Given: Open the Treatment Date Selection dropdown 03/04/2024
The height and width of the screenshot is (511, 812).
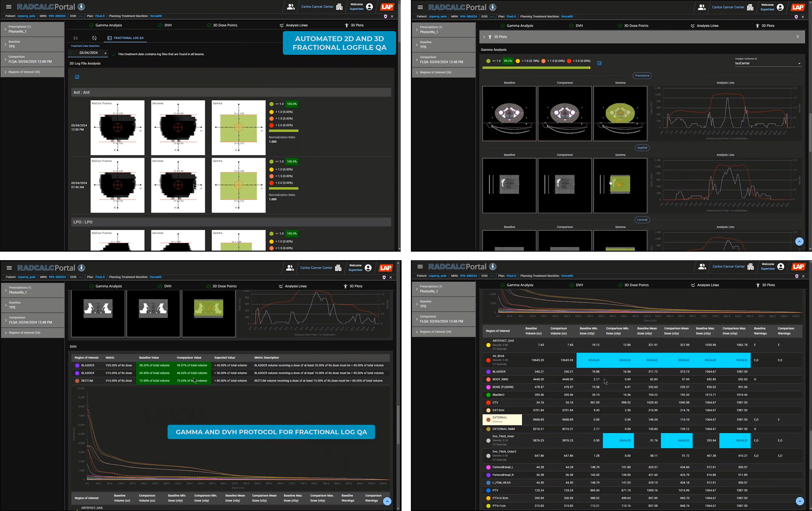Looking at the screenshot, I should 89,53.
